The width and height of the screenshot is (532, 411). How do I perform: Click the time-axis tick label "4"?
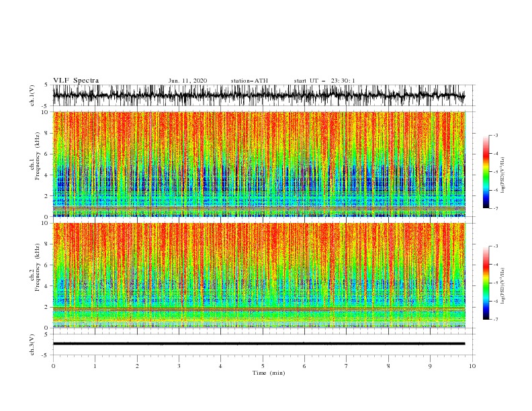tap(220, 366)
